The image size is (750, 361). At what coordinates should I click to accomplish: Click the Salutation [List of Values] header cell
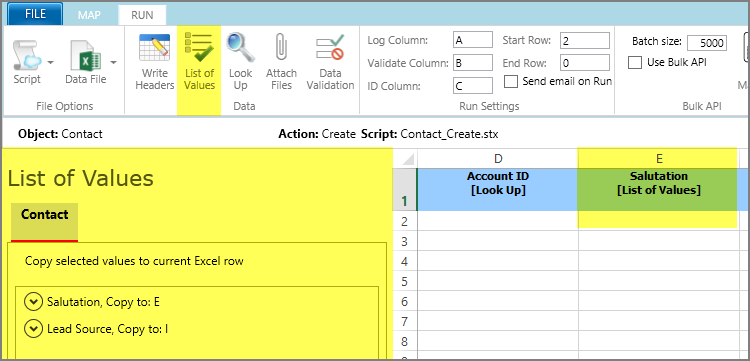pyautogui.click(x=658, y=190)
